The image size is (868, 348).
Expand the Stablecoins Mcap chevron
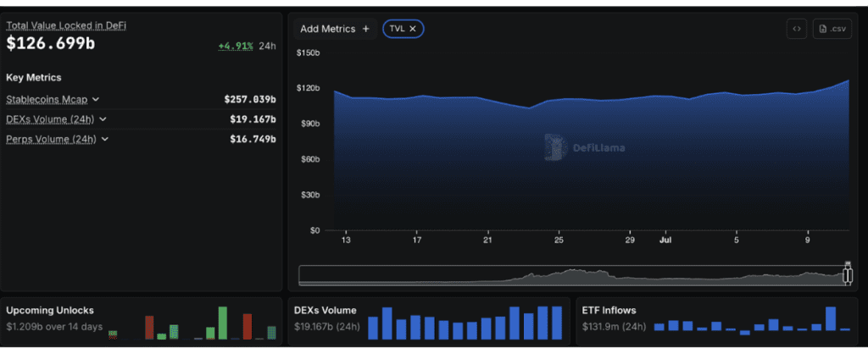(x=96, y=100)
